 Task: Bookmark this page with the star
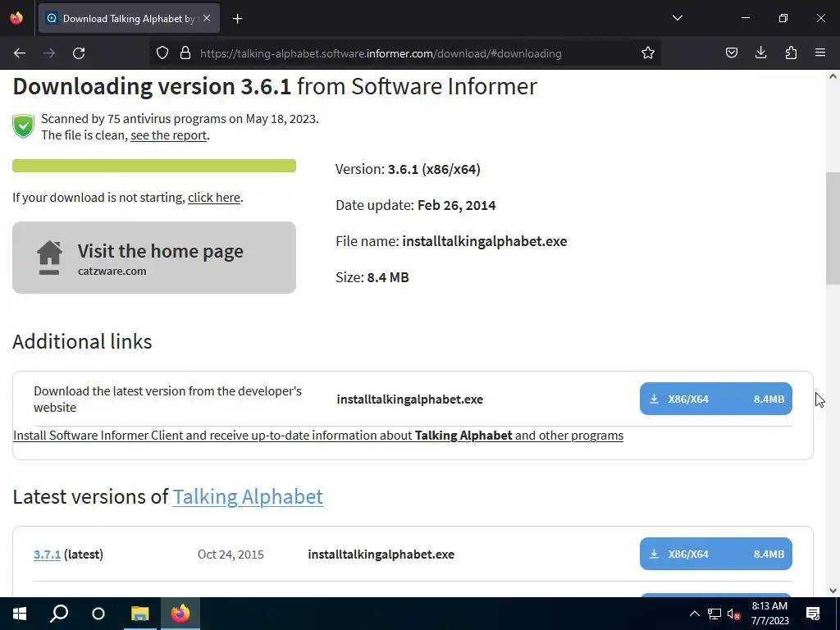(x=648, y=53)
